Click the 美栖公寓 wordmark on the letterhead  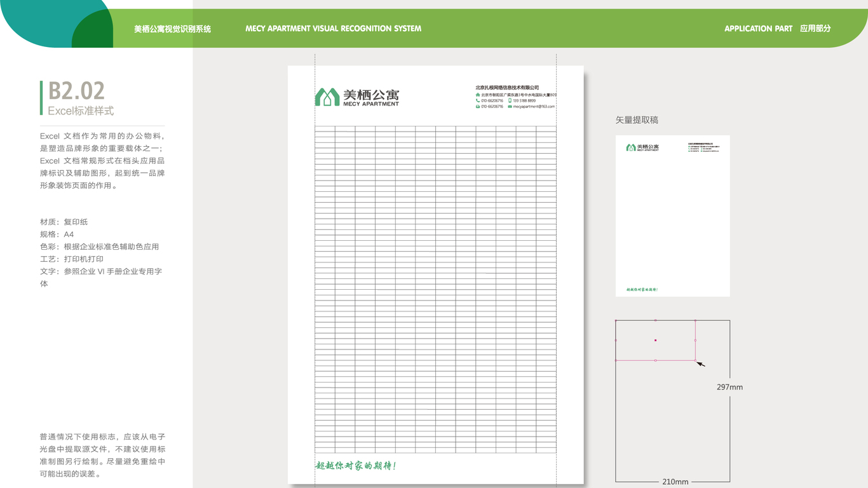pos(371,95)
